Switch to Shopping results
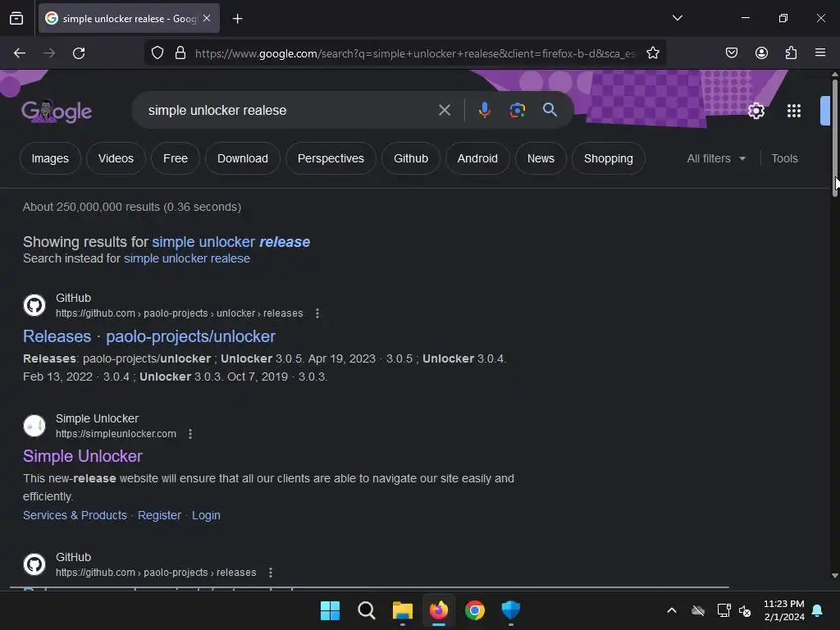The height and width of the screenshot is (630, 840). coord(609,158)
